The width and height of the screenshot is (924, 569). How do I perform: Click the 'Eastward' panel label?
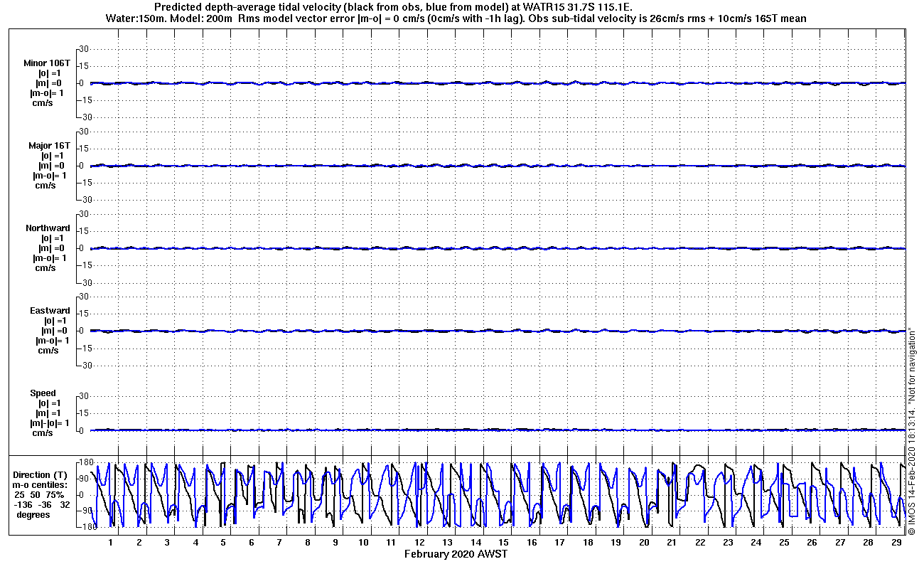[x=50, y=311]
